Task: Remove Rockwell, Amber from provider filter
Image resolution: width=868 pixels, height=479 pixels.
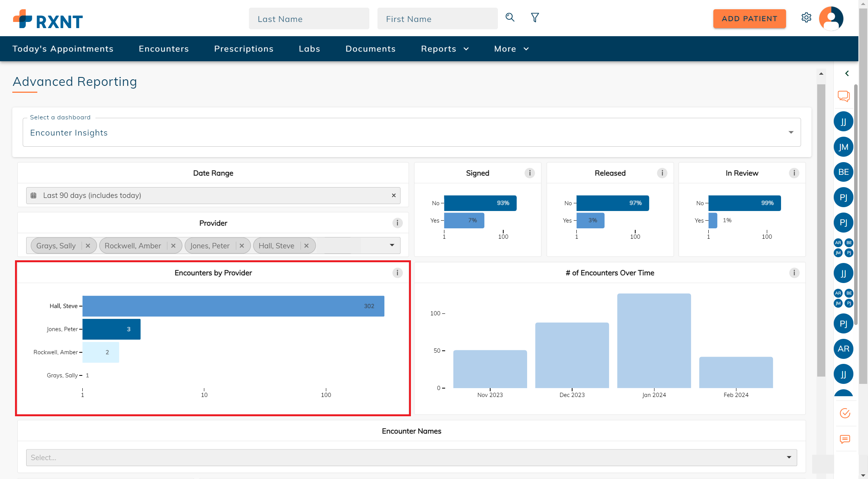Action: pyautogui.click(x=173, y=246)
